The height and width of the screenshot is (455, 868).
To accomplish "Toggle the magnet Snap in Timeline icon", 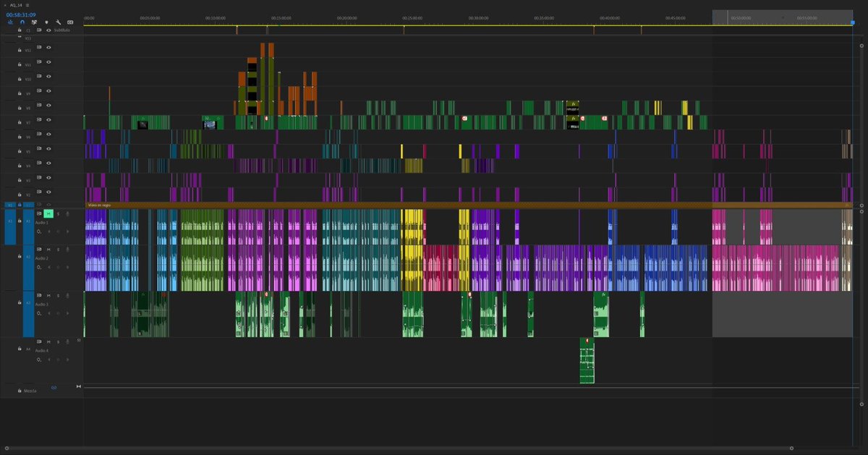I will 22,22.
